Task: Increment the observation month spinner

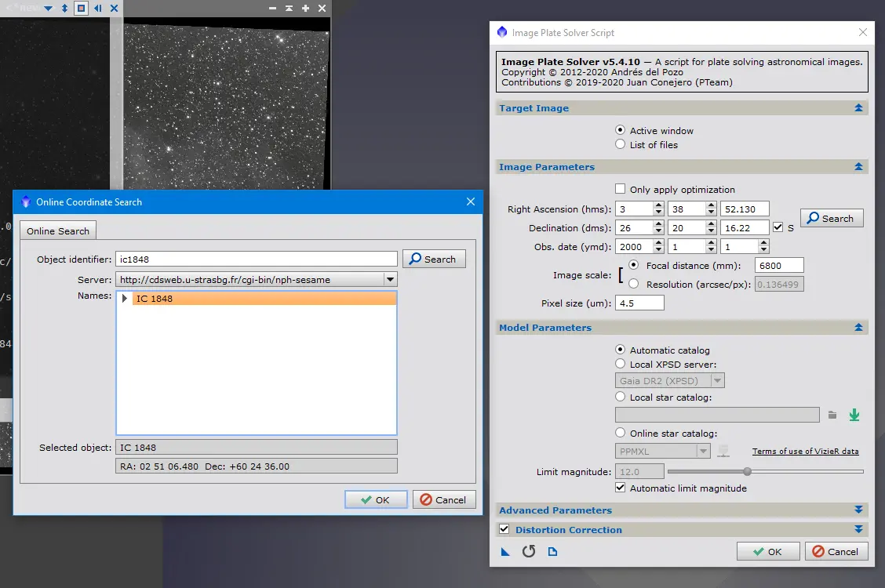Action: (711, 242)
